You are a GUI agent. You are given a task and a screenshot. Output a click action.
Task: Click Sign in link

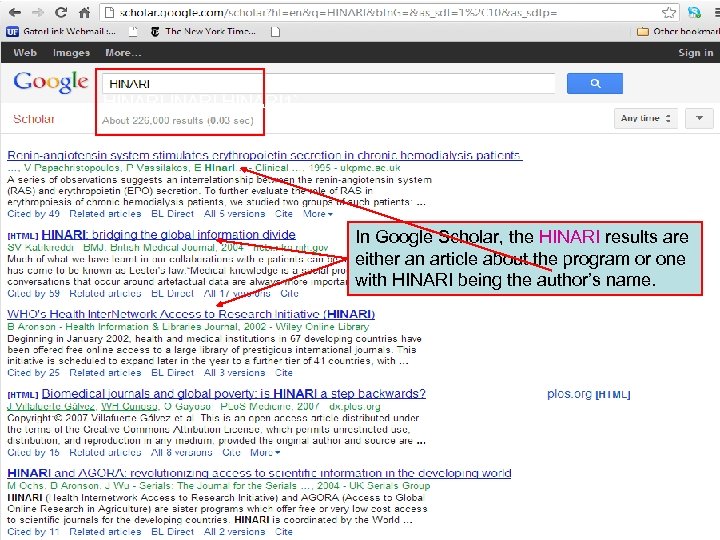(696, 52)
